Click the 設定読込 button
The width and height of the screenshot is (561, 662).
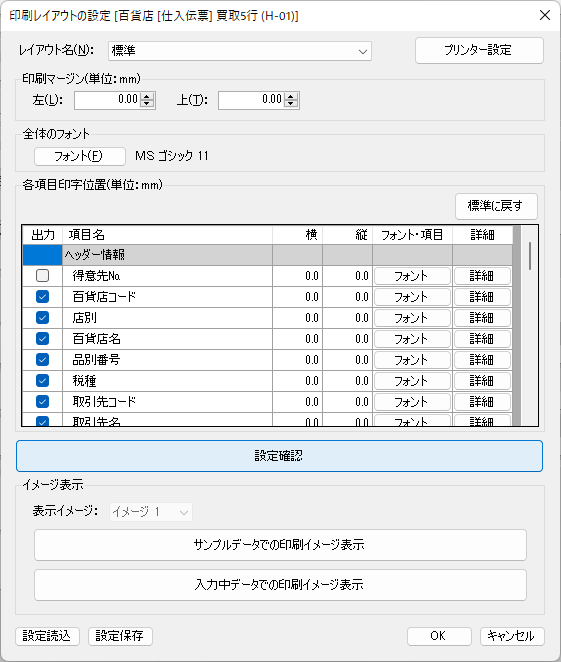pos(47,636)
